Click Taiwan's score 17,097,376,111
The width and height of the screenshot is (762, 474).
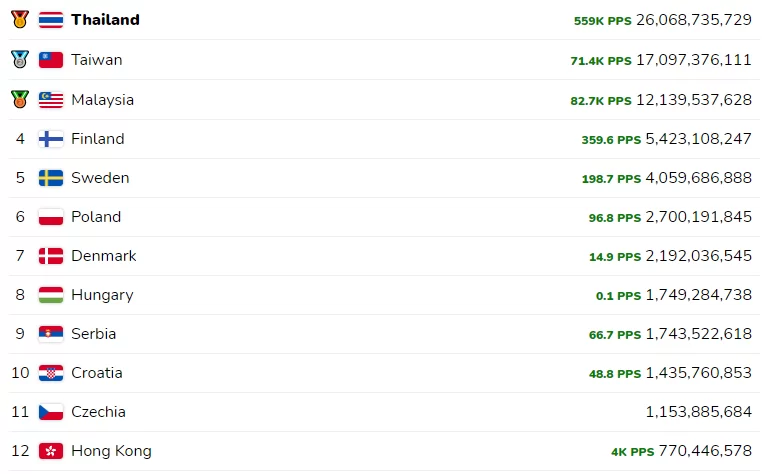pos(694,60)
